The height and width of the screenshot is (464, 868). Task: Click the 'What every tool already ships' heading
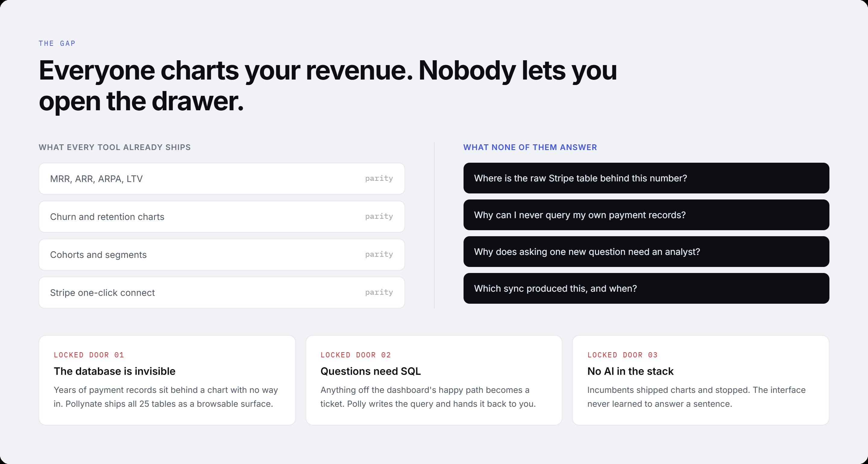115,147
